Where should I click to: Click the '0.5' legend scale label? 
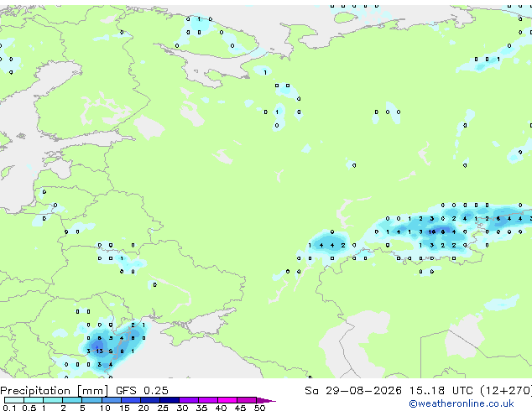point(29,408)
